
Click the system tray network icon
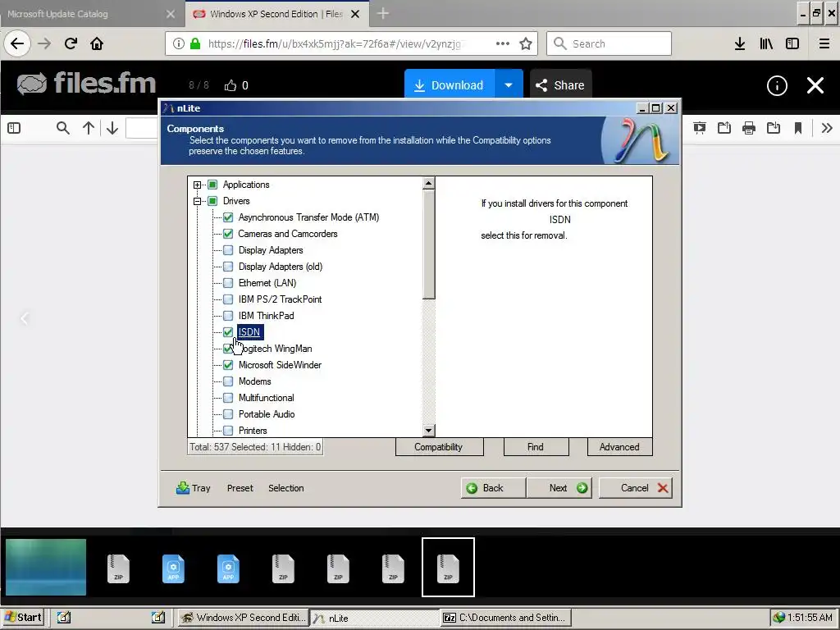click(779, 618)
